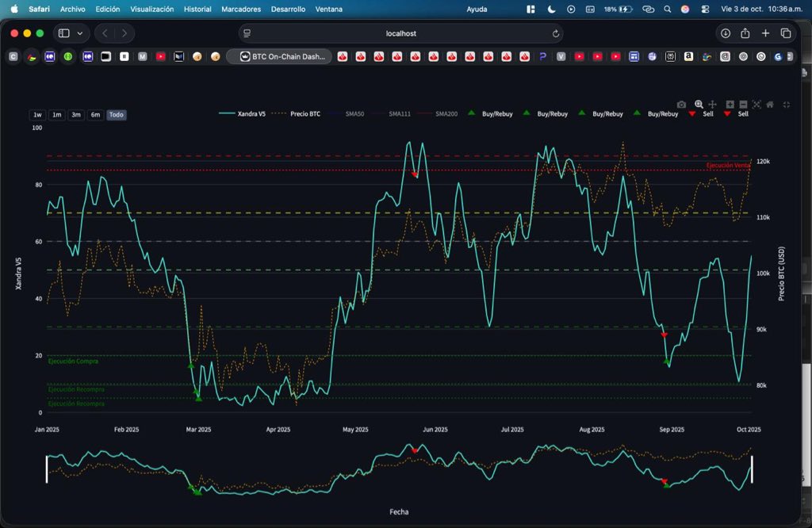
Task: Open the Amazon pinned tab
Action: 688,56
